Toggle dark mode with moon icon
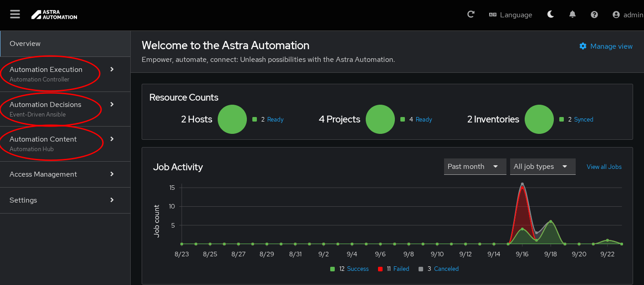This screenshot has width=644, height=285. click(x=551, y=15)
